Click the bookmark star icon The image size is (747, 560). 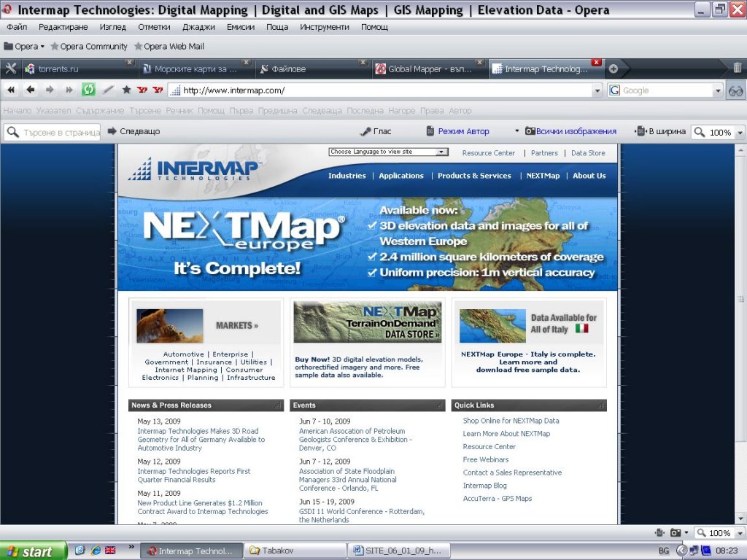click(126, 90)
